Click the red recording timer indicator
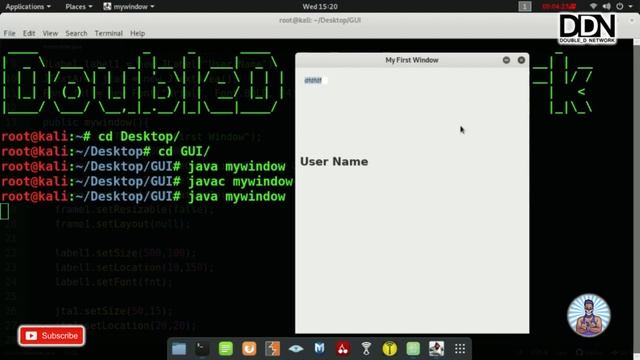Screen dimensions: 640x360 (x=559, y=6)
